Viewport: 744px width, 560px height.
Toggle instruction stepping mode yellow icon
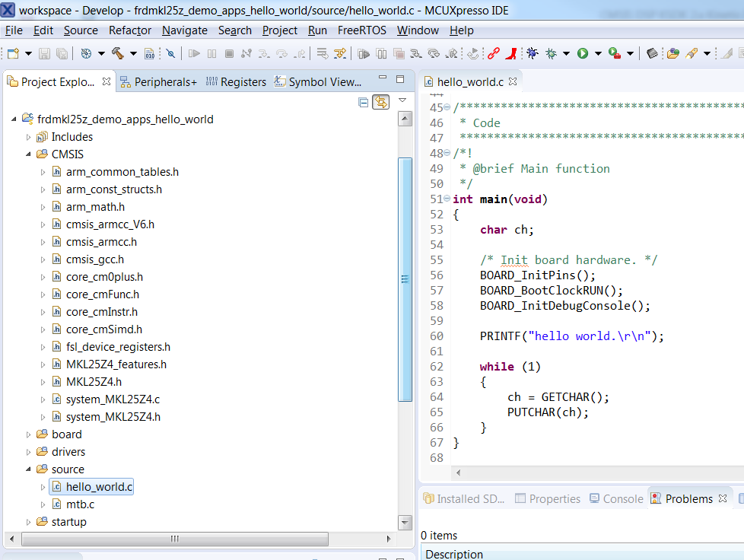coord(340,53)
